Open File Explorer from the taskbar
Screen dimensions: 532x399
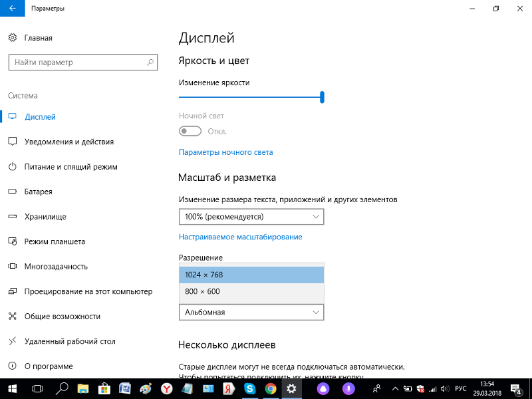(82, 389)
